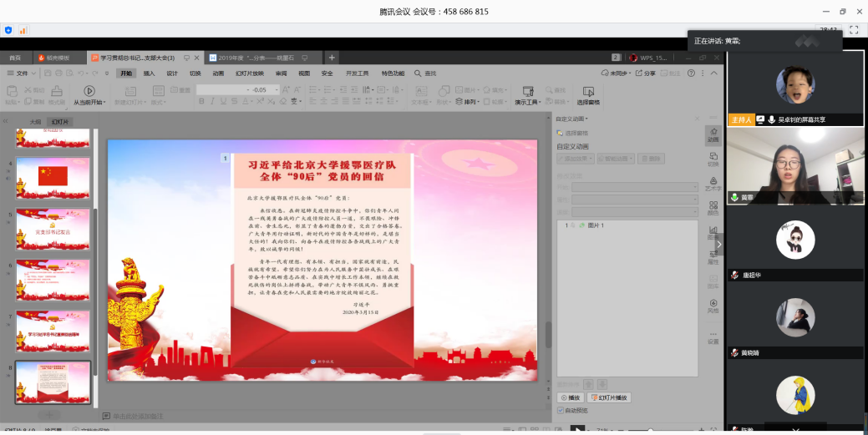The image size is (868, 435).
Task: Click the redo arrow icon
Action: click(x=95, y=73)
